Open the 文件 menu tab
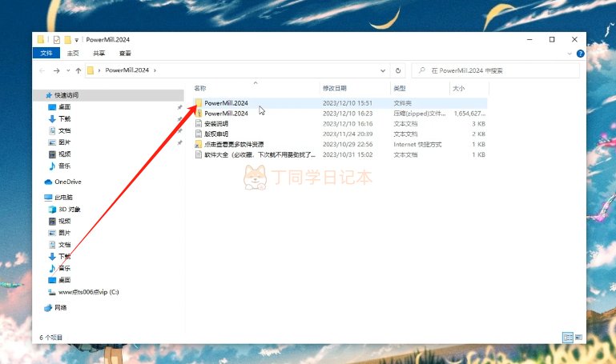616x364 pixels. click(x=46, y=53)
